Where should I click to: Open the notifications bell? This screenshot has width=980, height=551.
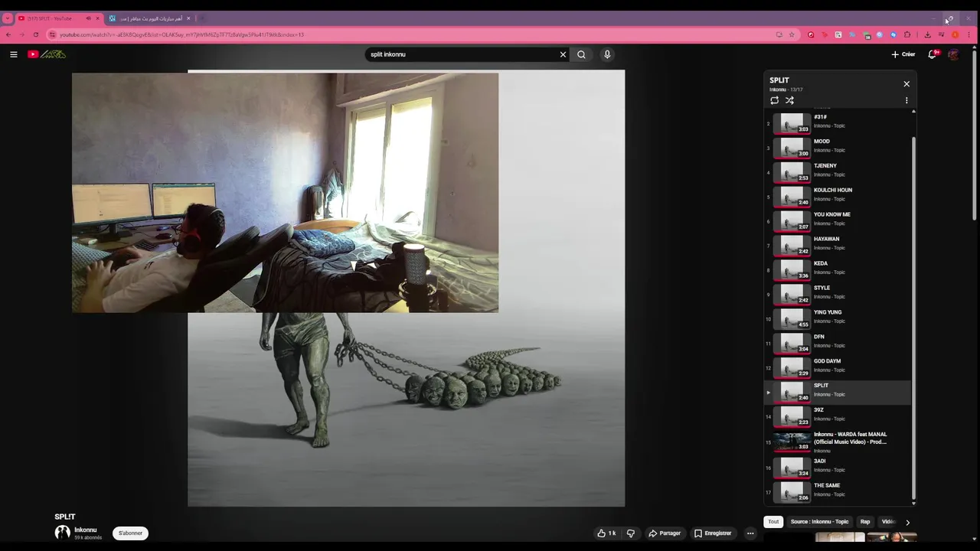click(933, 54)
